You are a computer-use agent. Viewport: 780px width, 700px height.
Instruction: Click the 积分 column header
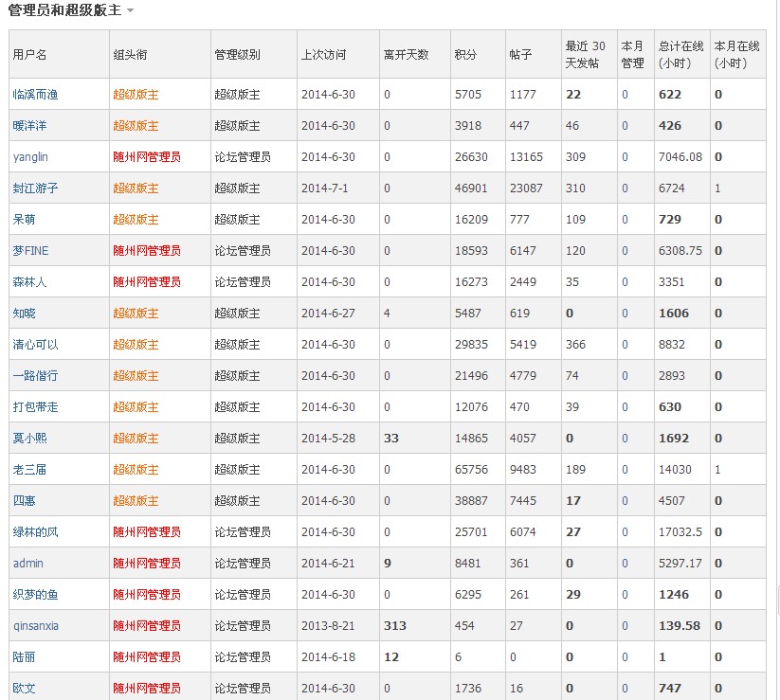(465, 55)
